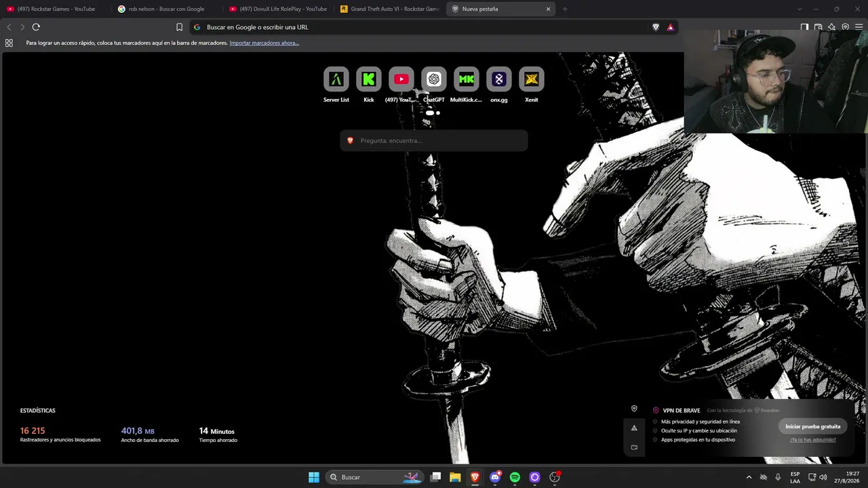The image size is (868, 488).
Task: Open Task View on the taskbar
Action: tap(436, 477)
